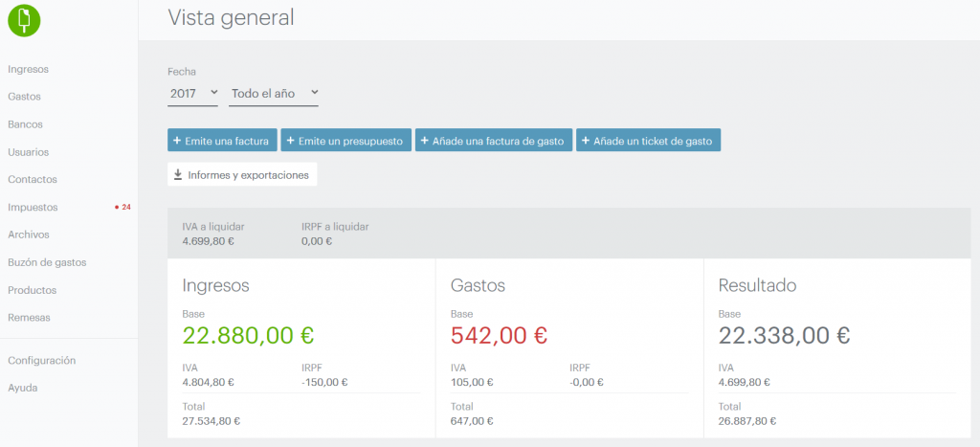The height and width of the screenshot is (447, 980).
Task: Click the red notification badge next to Impuestos
Action: (x=122, y=207)
